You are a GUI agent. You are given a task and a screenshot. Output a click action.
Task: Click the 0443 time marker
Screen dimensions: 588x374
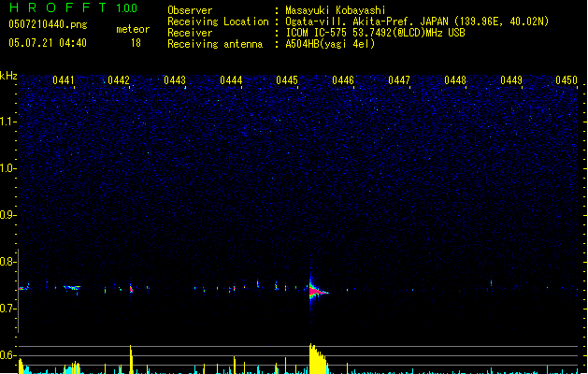coord(175,80)
